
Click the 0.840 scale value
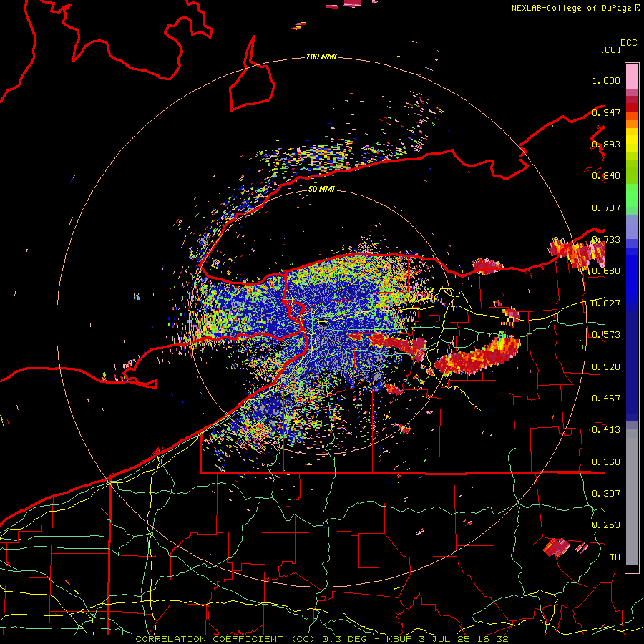[606, 176]
